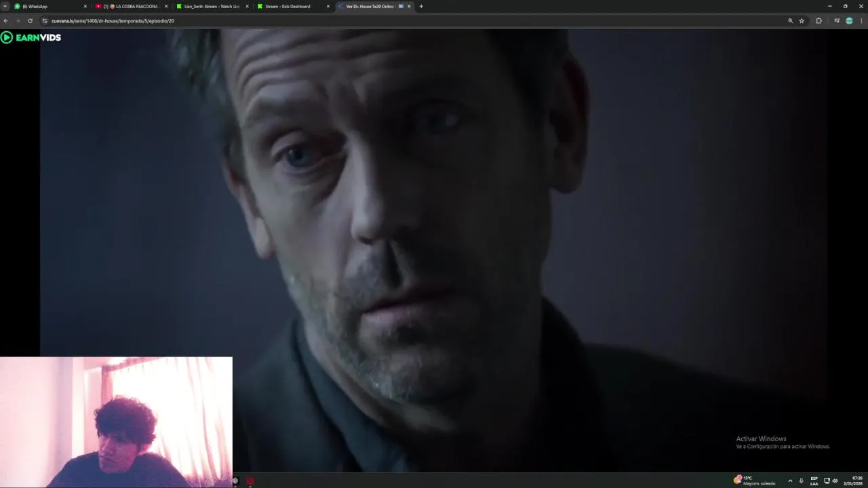Open the Lien_Sorth Stream tab
The height and width of the screenshot is (488, 868).
tap(212, 6)
